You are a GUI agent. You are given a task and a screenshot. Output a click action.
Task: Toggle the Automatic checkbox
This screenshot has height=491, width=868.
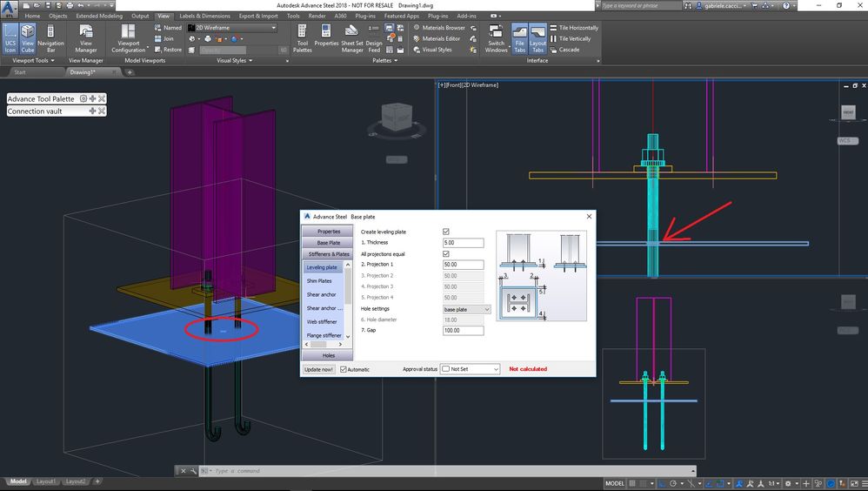click(x=344, y=369)
